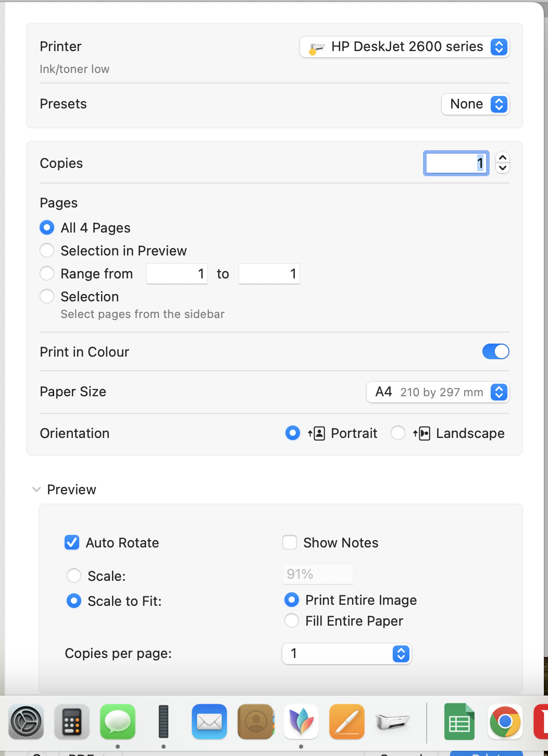Screen dimensions: 548x756
Task: Open the Pages app in dock
Action: tap(347, 722)
